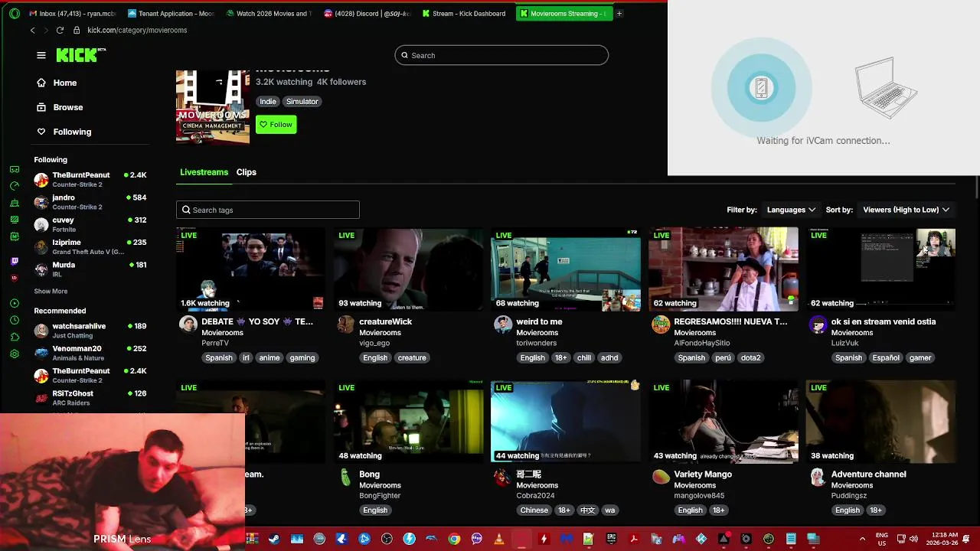
Task: Go to Home in Kick sidebar
Action: [x=57, y=83]
